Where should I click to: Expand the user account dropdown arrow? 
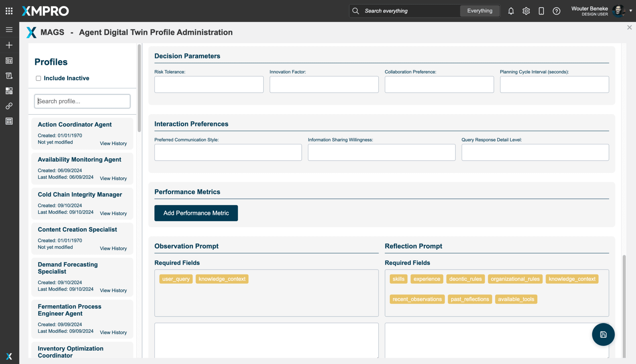(x=631, y=11)
